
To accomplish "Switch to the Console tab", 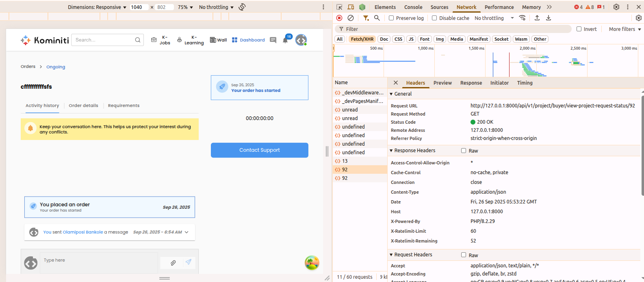I will [413, 7].
